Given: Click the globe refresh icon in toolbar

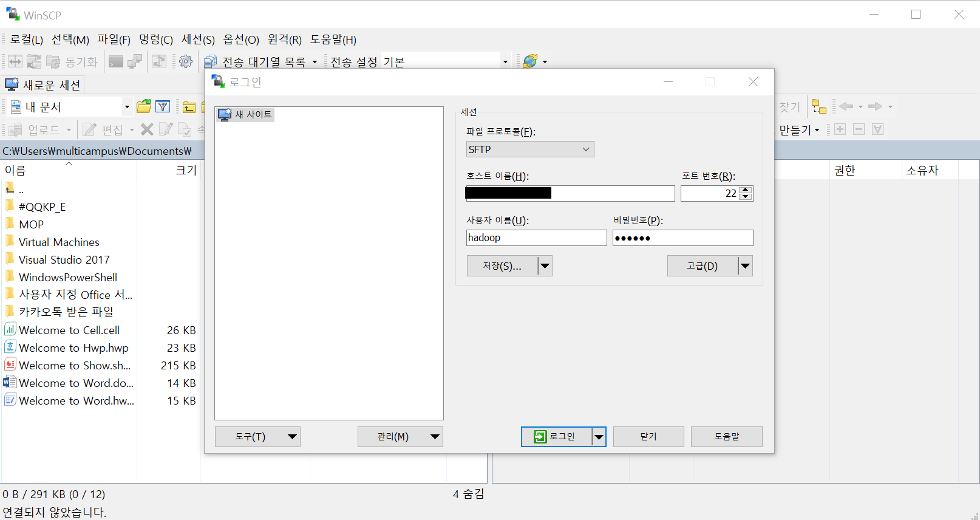Looking at the screenshot, I should (x=530, y=61).
